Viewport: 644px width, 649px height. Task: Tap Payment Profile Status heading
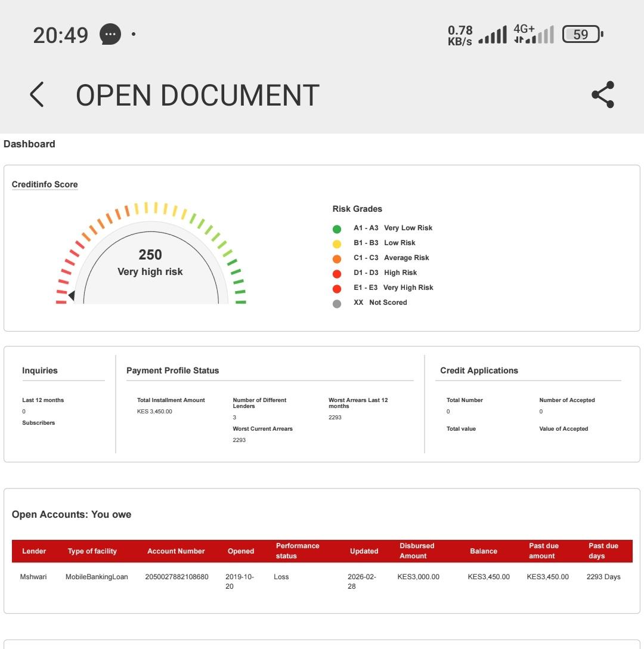pos(172,370)
